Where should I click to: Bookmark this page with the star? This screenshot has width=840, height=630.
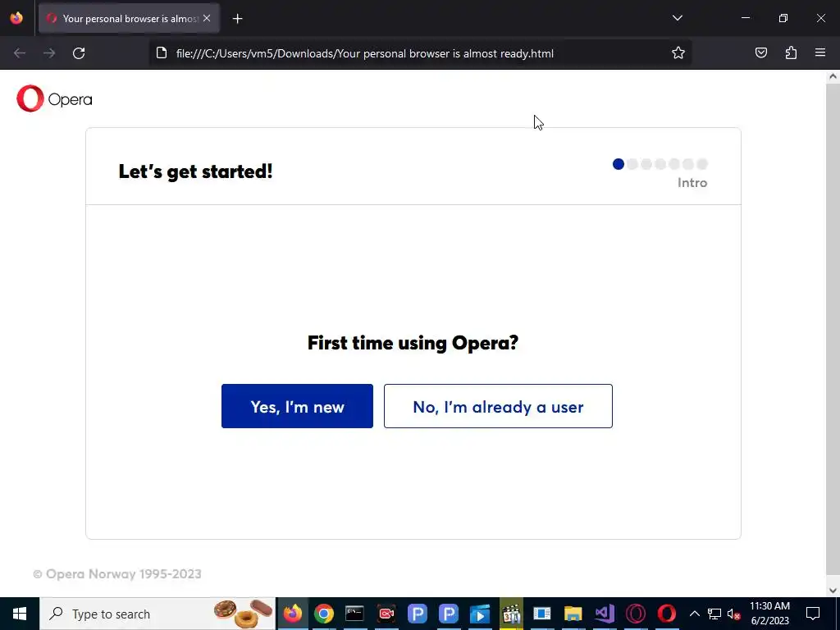678,53
